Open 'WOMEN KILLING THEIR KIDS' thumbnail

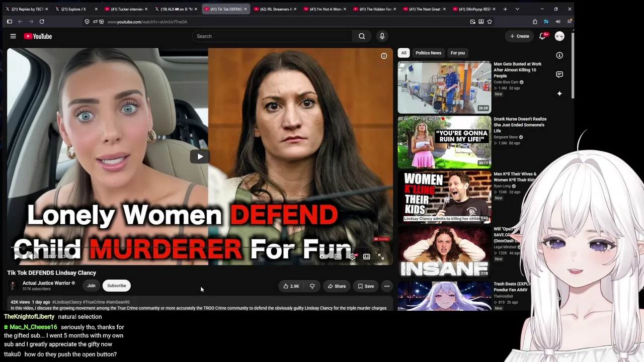tap(444, 197)
